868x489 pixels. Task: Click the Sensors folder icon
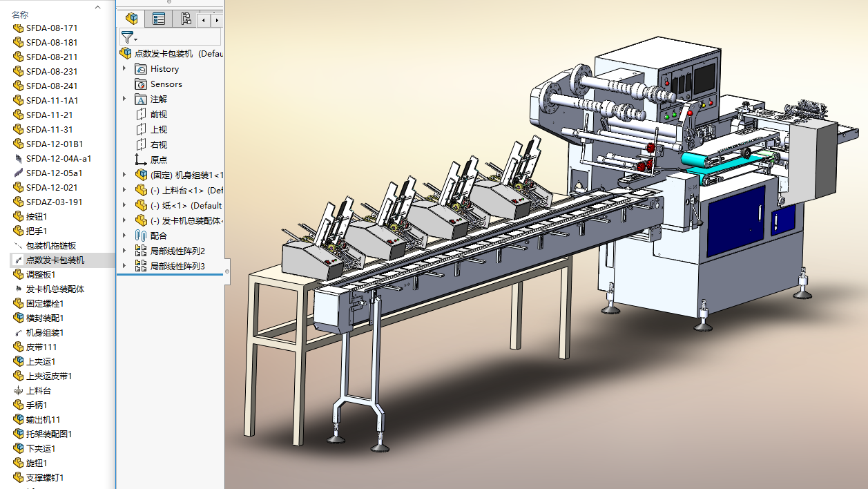(141, 84)
